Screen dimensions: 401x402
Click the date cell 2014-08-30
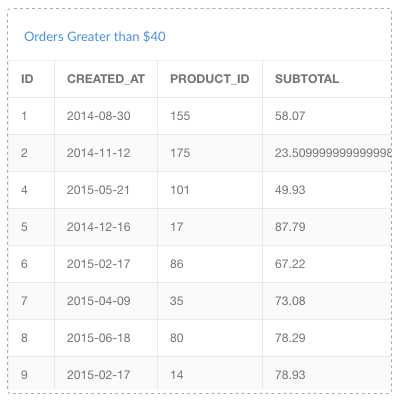(99, 116)
